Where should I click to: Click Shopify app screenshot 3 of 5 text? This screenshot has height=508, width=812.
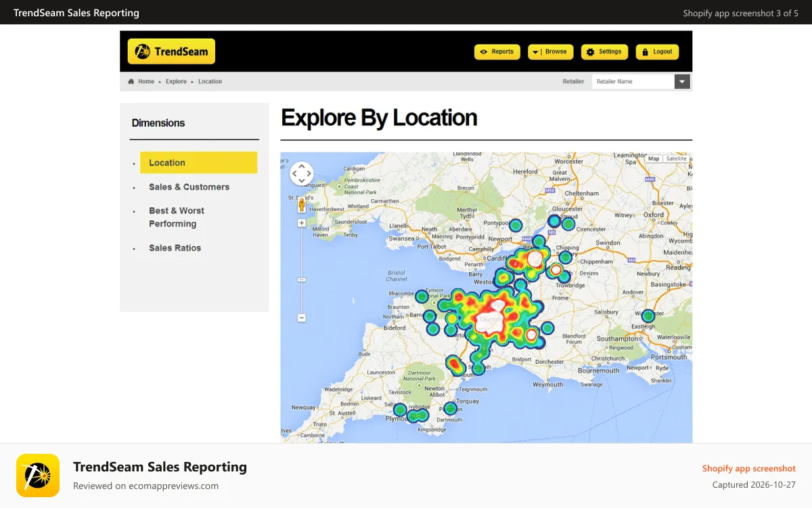click(740, 13)
